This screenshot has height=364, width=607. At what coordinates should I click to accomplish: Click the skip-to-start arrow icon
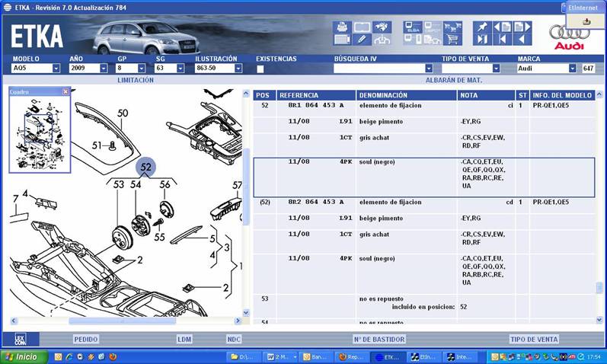502,39
